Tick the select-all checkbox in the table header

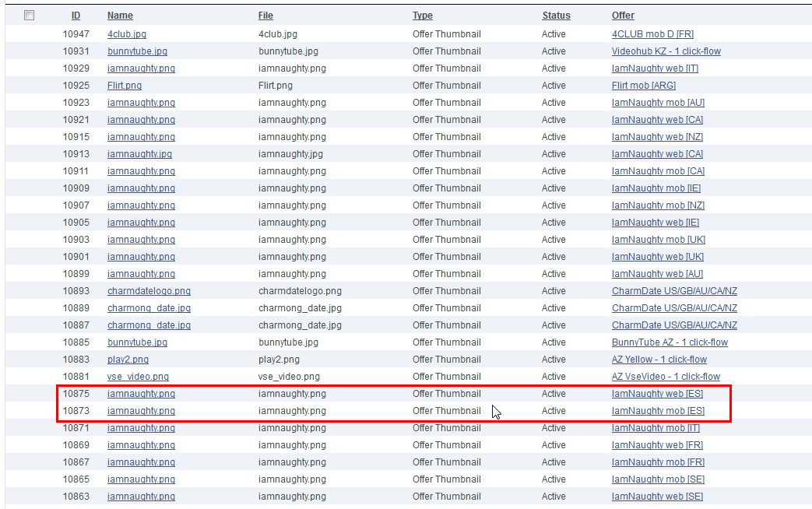coord(29,16)
